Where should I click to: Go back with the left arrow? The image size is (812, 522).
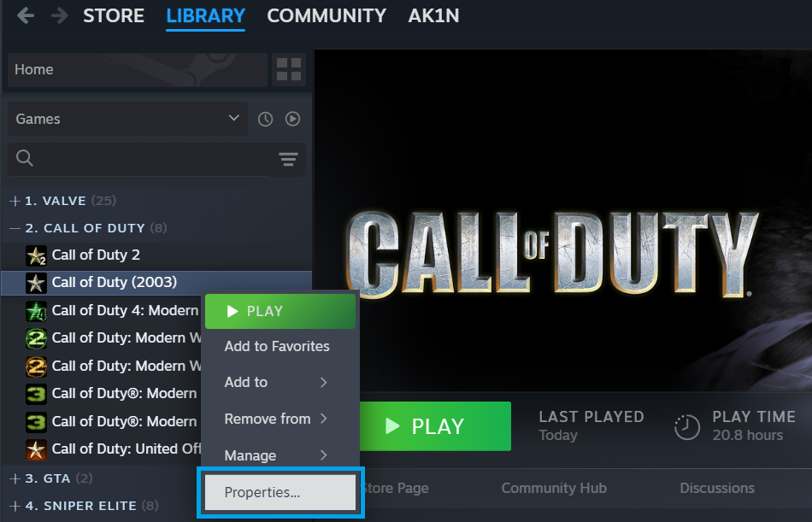(x=26, y=15)
